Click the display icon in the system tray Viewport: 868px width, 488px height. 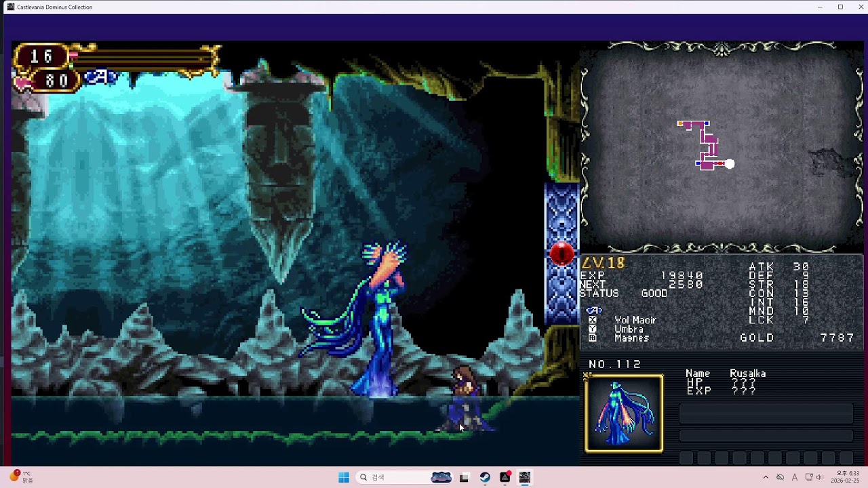808,477
